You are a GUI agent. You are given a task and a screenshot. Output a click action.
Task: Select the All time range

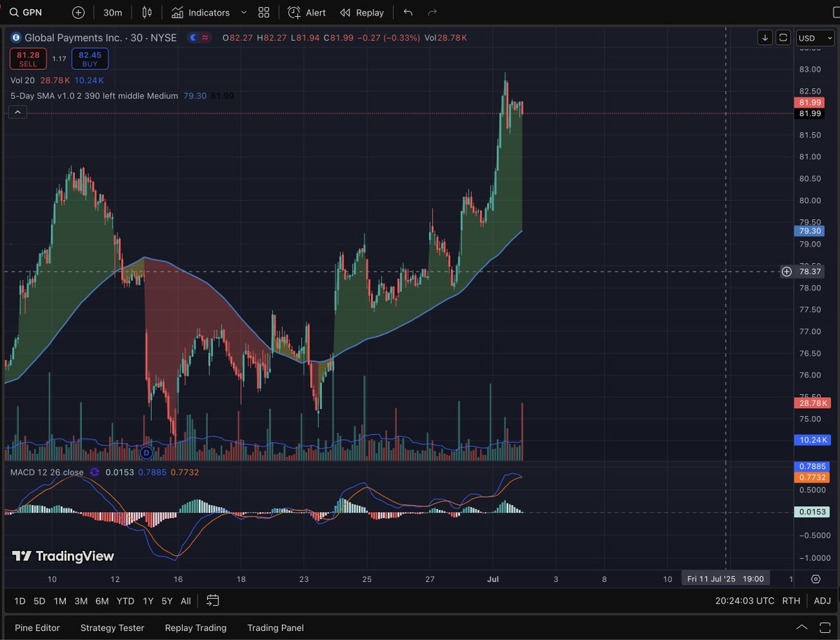pyautogui.click(x=185, y=601)
